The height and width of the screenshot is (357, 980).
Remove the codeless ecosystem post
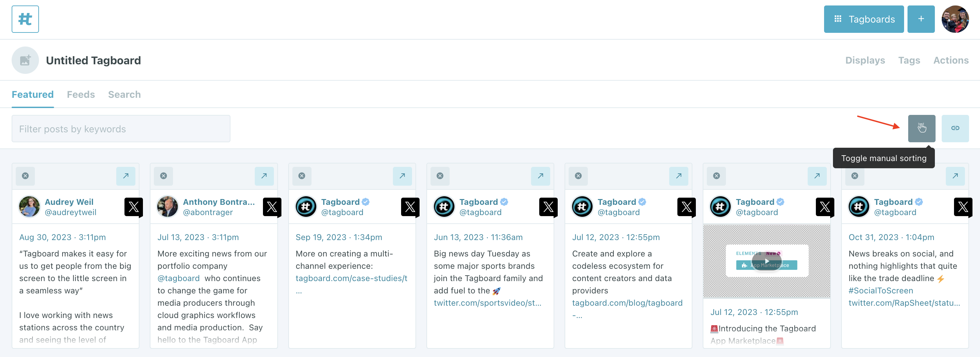578,176
